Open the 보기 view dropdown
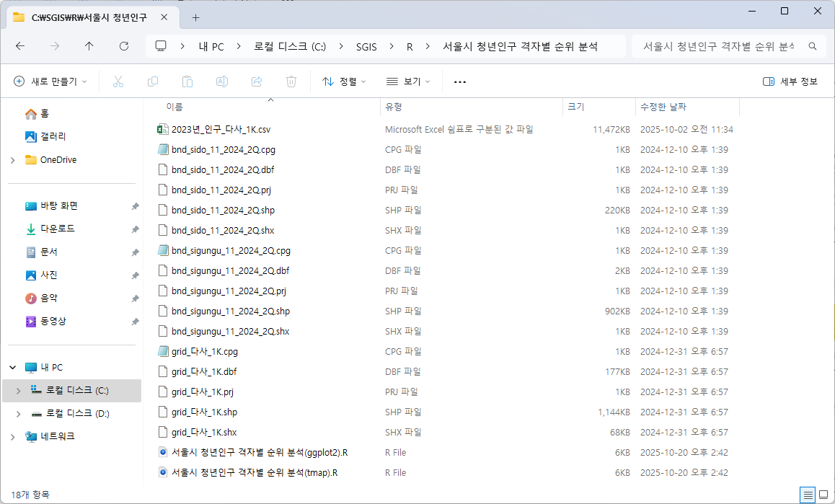 [x=408, y=81]
